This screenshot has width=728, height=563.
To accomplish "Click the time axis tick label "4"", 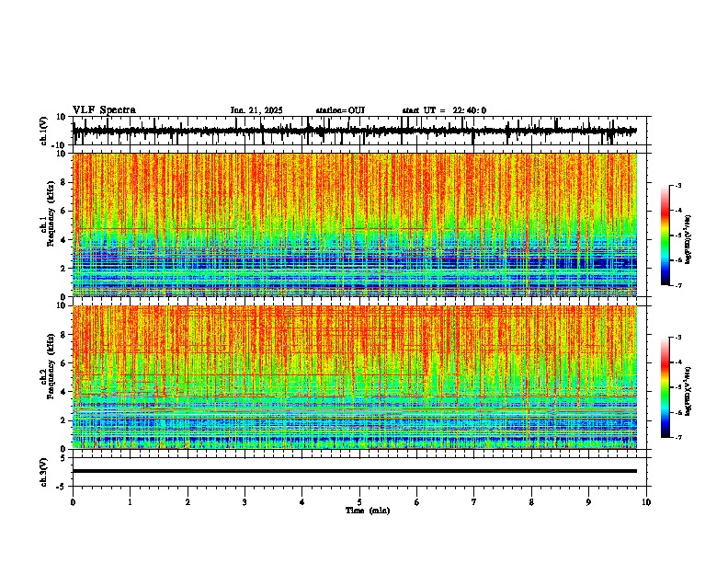I will point(302,502).
